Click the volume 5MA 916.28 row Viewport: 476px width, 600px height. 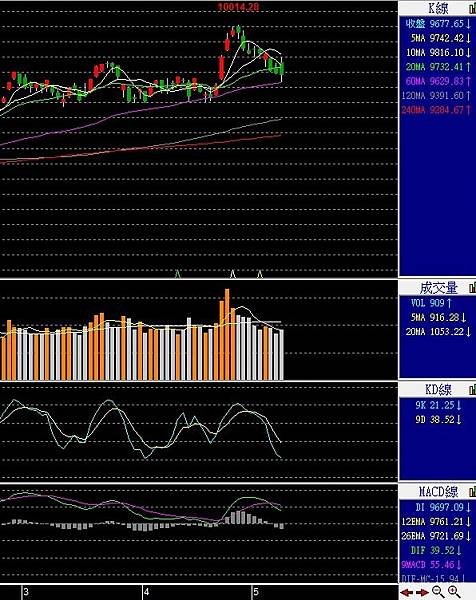coord(439,317)
